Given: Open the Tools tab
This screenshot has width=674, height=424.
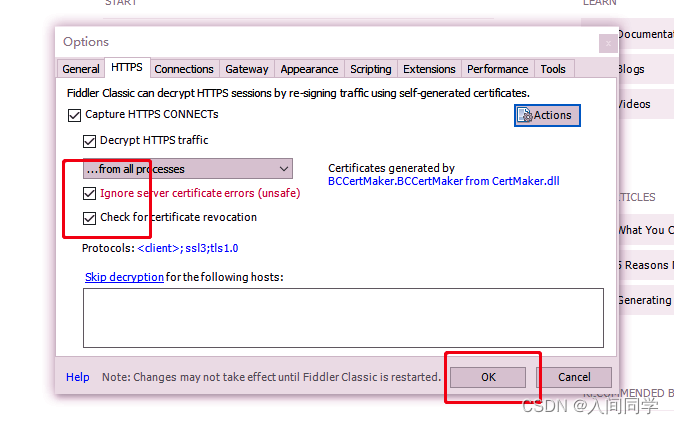Looking at the screenshot, I should tap(553, 69).
